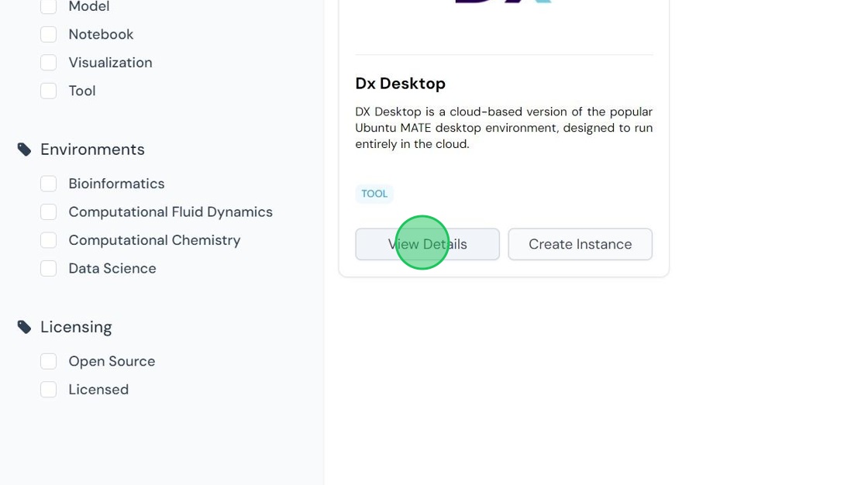The image size is (868, 485).
Task: Select the Tool filter checkbox
Action: (48, 91)
